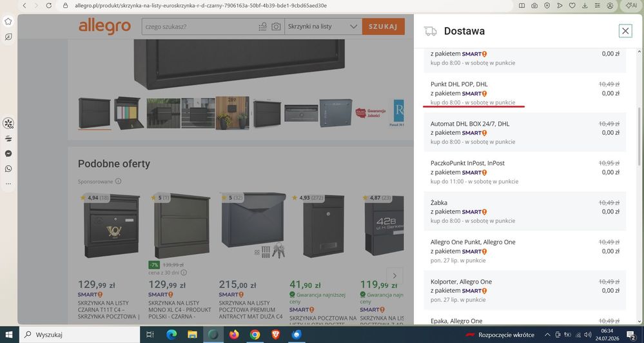Search by image with camera icon
644x343 pixels.
276,26
